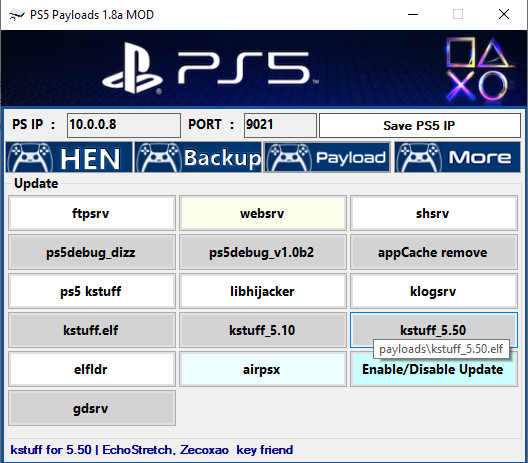Screen dimensions: 528x463
Task: Send the elfldr payload
Action: coord(92,369)
